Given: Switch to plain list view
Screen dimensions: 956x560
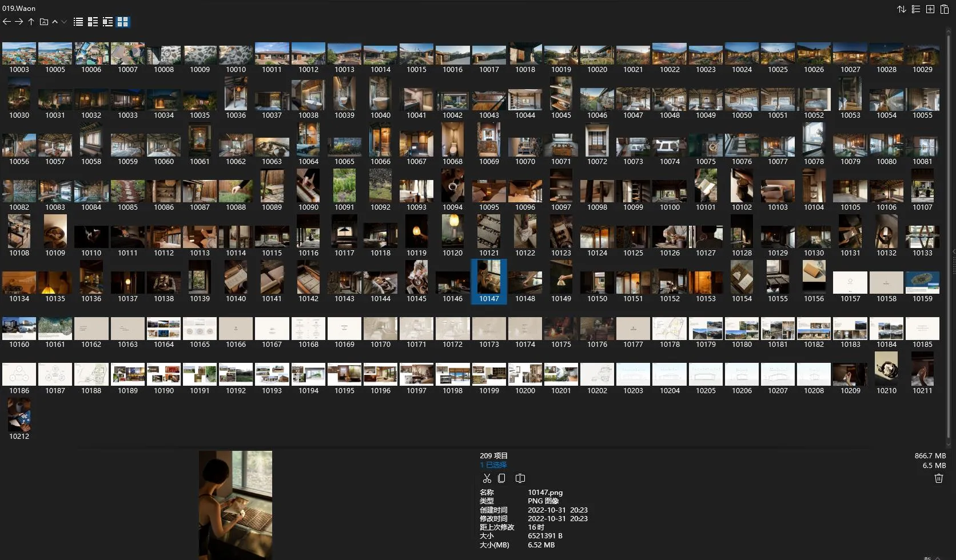Looking at the screenshot, I should pos(78,22).
